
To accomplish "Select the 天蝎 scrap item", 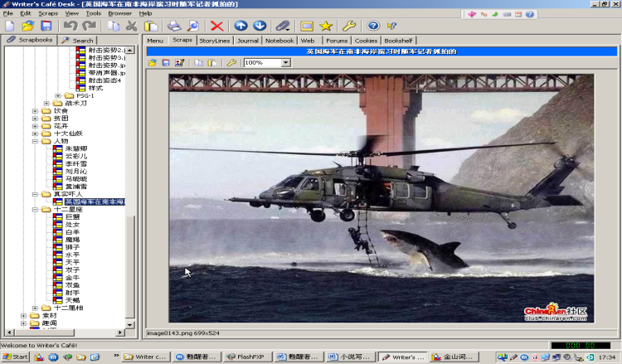I will 73,300.
